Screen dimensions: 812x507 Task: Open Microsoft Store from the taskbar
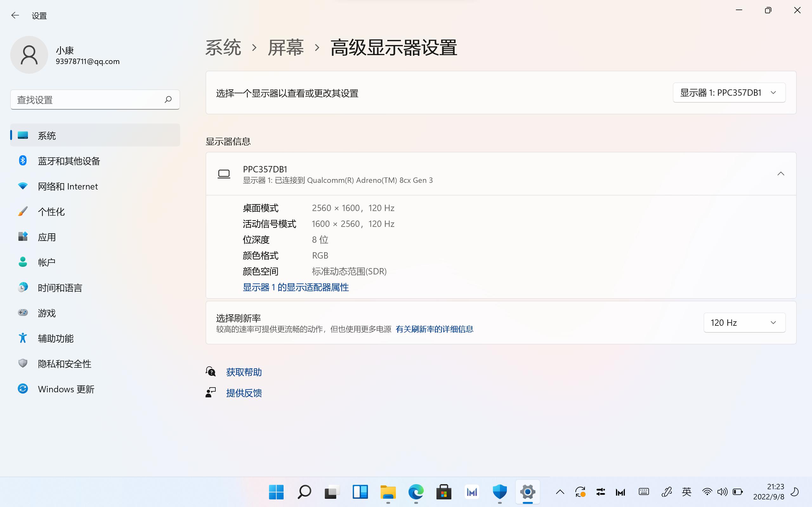click(443, 492)
